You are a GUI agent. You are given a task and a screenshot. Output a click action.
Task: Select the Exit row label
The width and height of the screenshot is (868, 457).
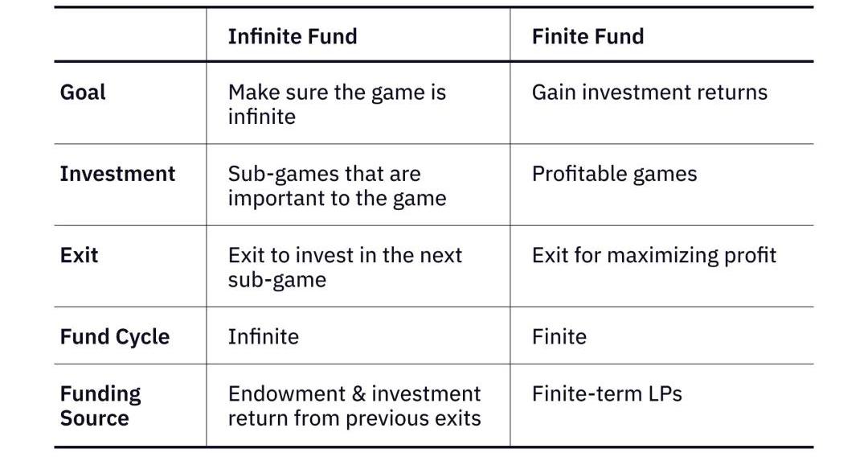click(x=79, y=255)
